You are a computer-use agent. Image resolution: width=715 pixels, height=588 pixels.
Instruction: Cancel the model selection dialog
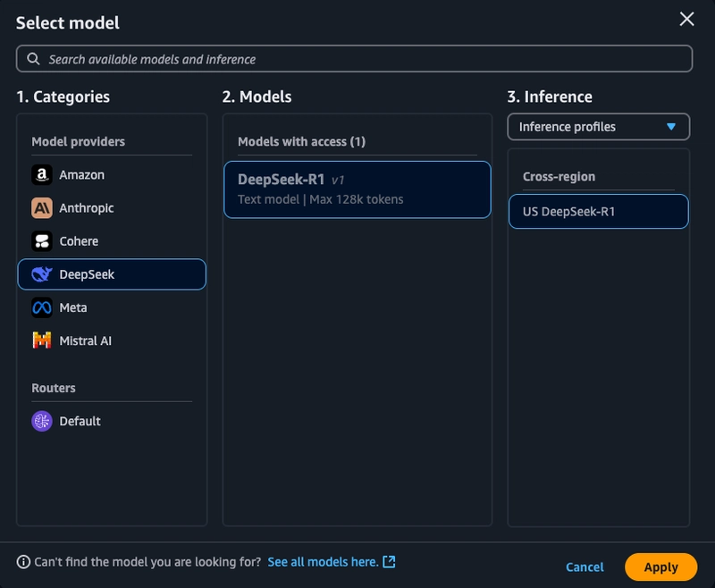coord(585,567)
